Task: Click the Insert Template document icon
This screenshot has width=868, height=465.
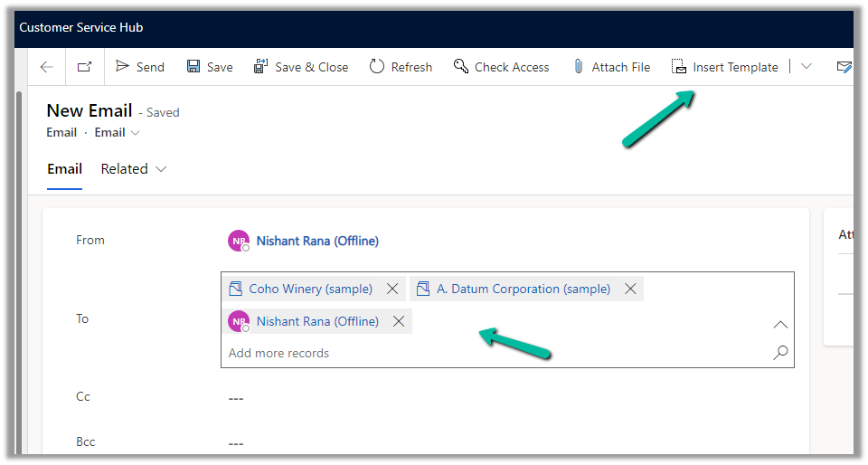Action: 679,67
